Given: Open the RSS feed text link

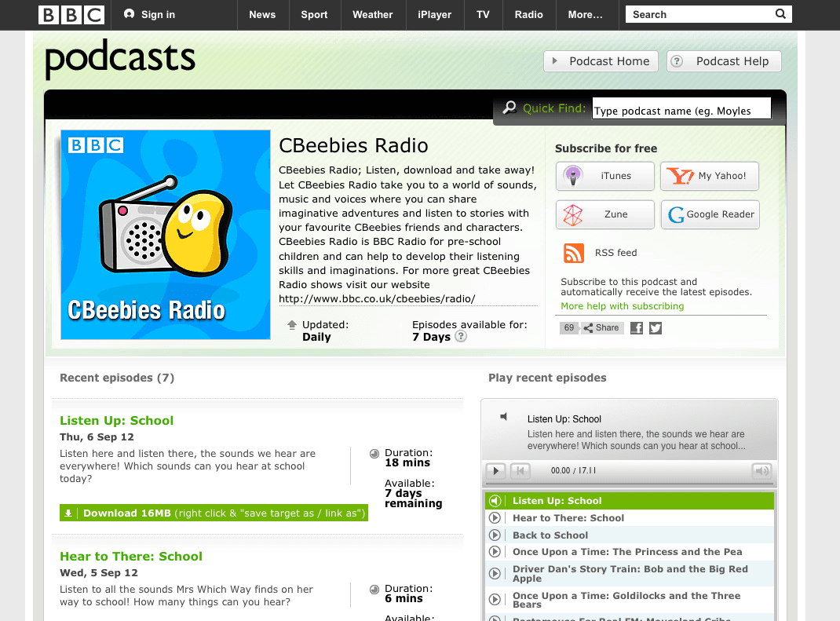Looking at the screenshot, I should [616, 253].
